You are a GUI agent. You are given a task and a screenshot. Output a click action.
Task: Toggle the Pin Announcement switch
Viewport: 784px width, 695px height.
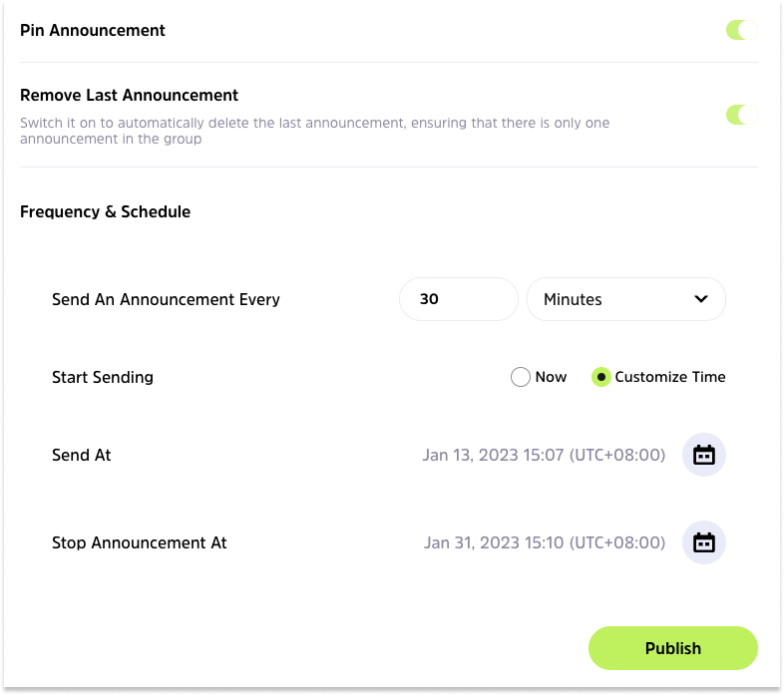coord(741,30)
